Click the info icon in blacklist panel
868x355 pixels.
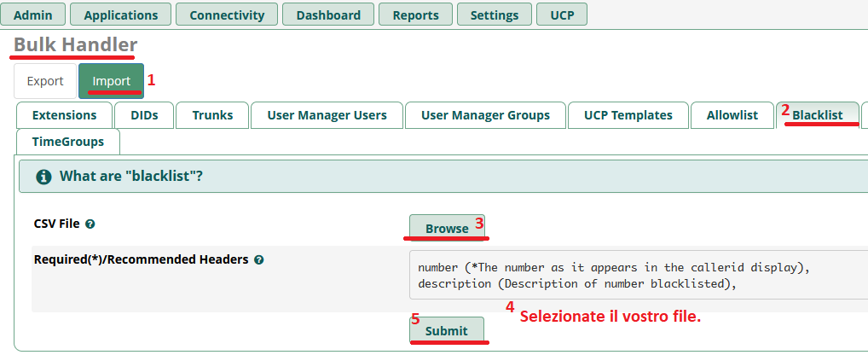(43, 177)
